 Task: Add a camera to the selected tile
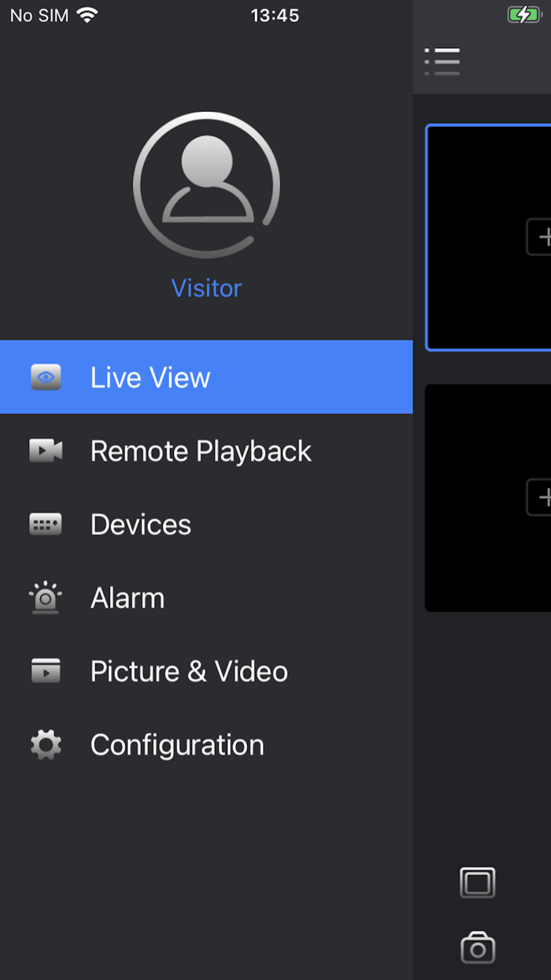545,237
